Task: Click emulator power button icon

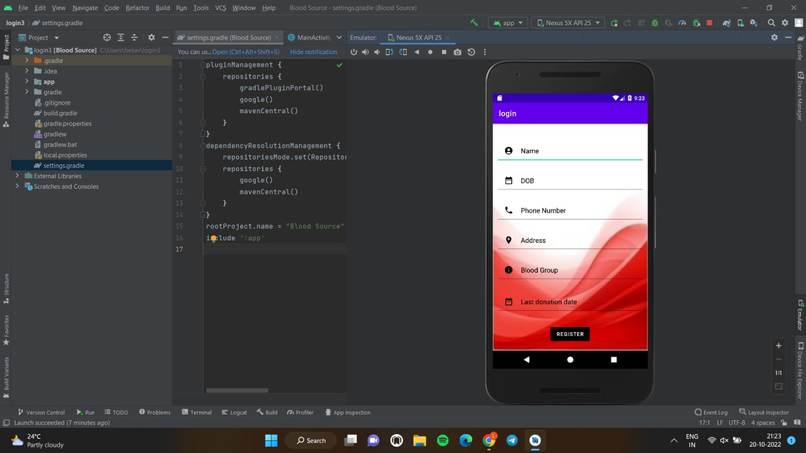Action: pyautogui.click(x=354, y=52)
